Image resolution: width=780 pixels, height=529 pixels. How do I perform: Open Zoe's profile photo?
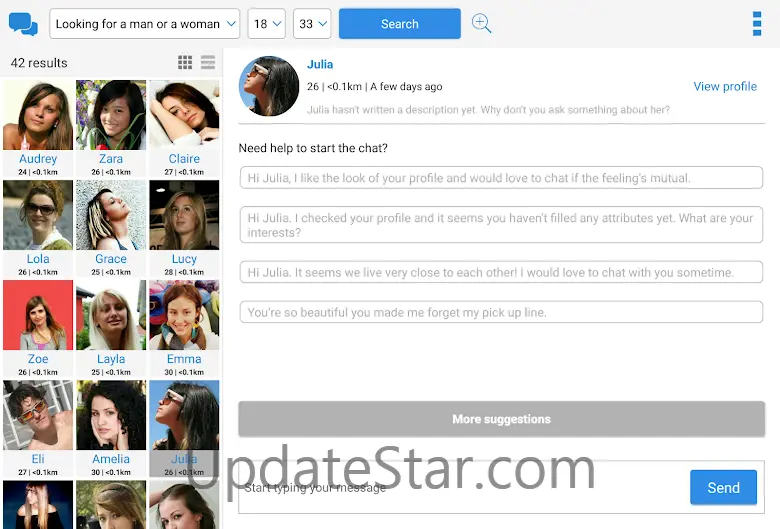[38, 315]
